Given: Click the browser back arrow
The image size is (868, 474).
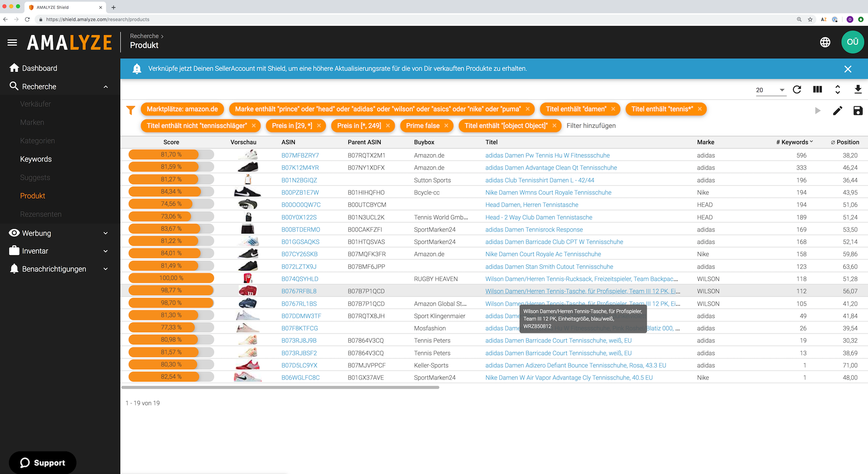Looking at the screenshot, I should coord(5,19).
